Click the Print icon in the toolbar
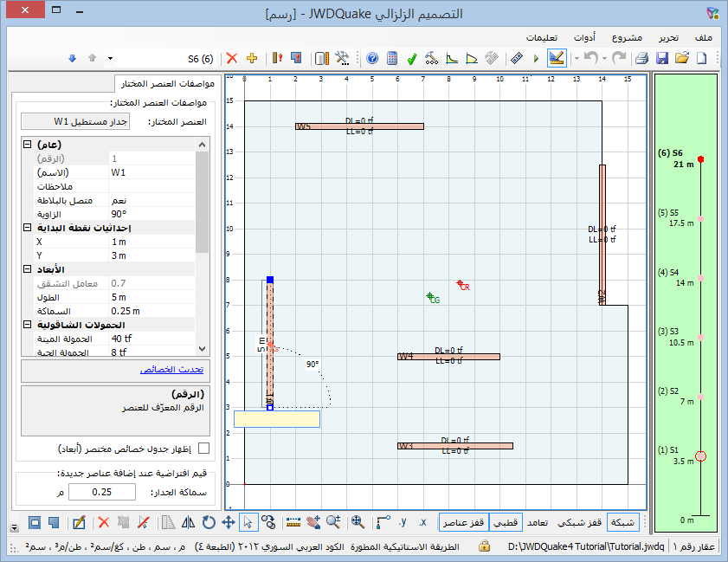728x562 pixels. tap(641, 58)
